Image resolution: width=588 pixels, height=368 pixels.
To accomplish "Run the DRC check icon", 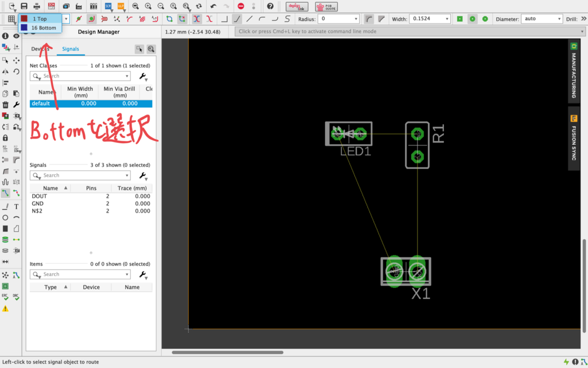I will pos(16,297).
